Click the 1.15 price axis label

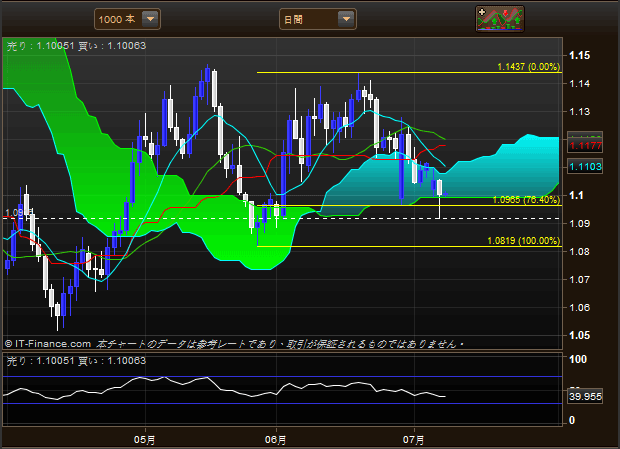tap(579, 55)
